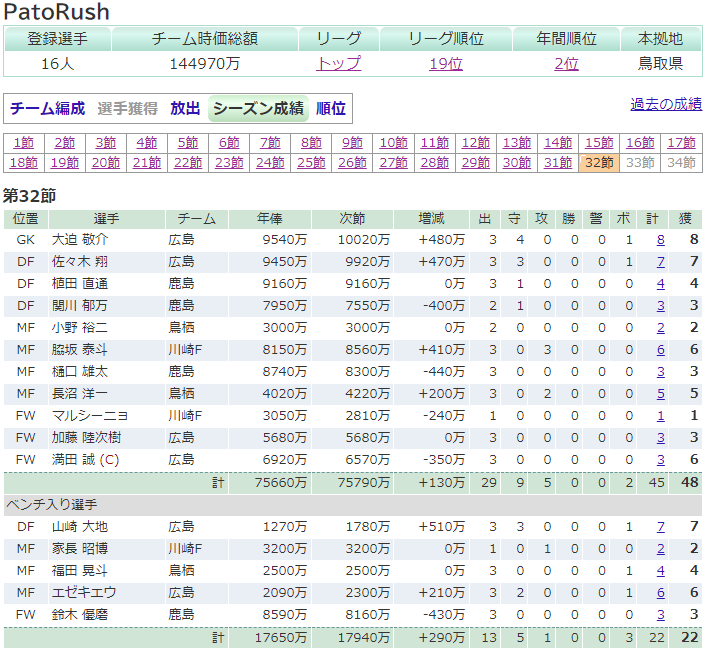This screenshot has height=651, width=706.
Task: Click the greyed 34節 cell
Action: (x=681, y=163)
